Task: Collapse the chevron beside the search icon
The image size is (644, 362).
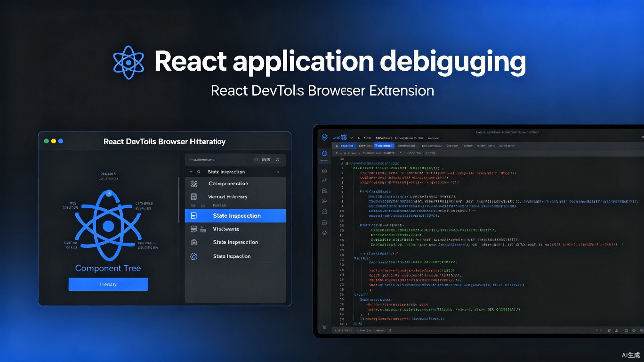Action: tap(191, 172)
